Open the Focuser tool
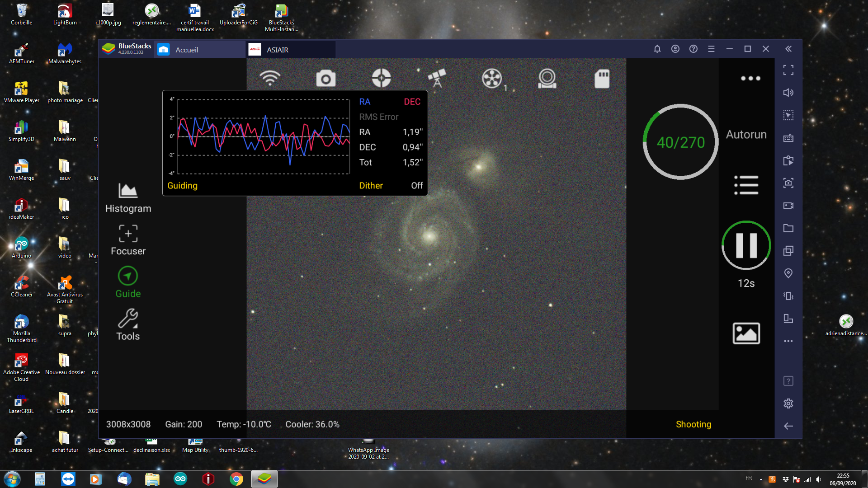Viewport: 868px width, 488px height. [x=128, y=240]
